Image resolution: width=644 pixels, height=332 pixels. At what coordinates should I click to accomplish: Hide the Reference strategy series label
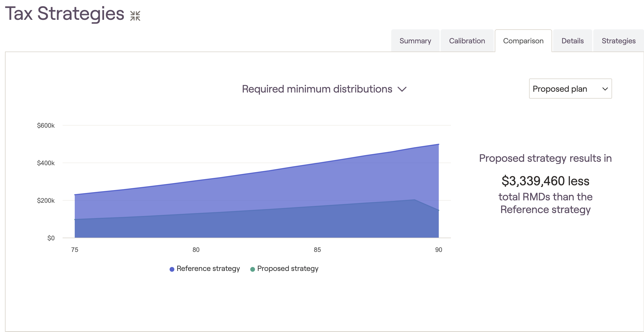click(208, 269)
